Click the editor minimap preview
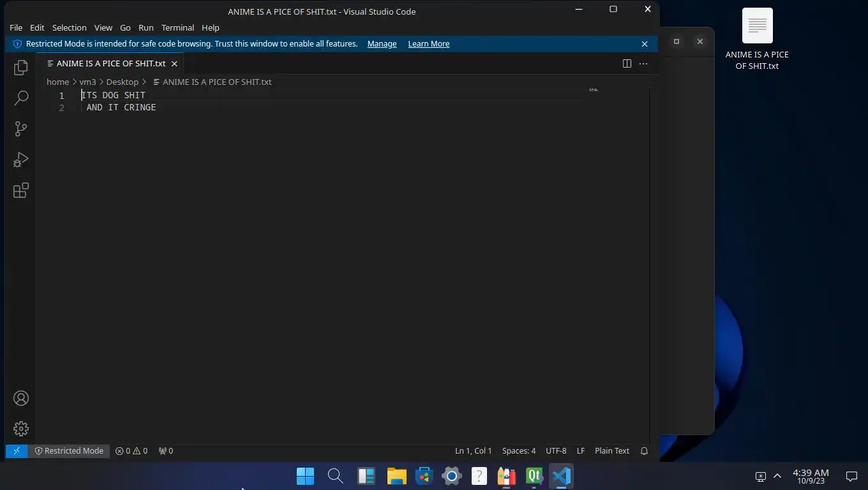This screenshot has width=868, height=490. [x=594, y=90]
